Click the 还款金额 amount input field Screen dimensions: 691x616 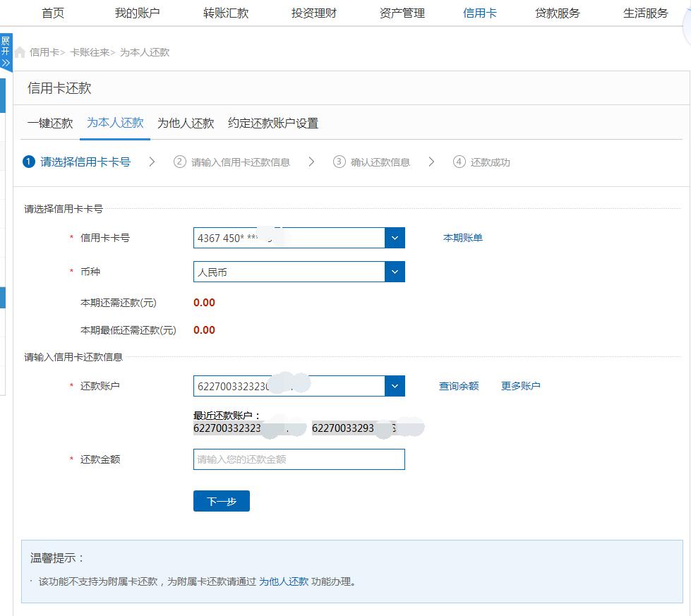coord(299,459)
